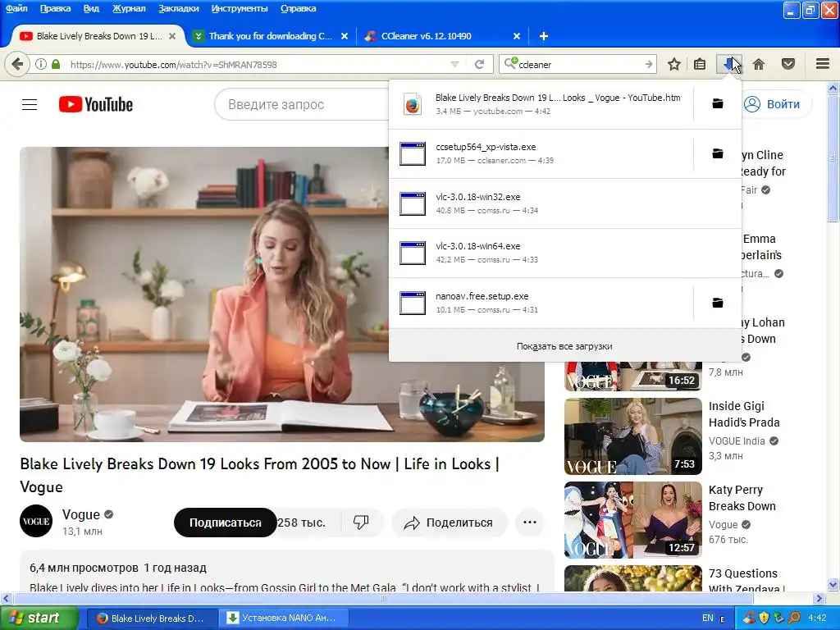Switch to Thank you for downloading tab

271,36
